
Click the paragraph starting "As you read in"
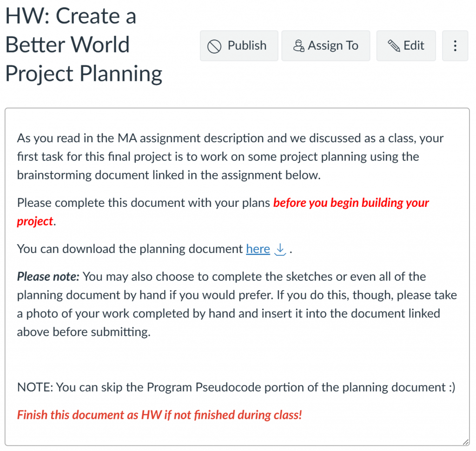[230, 157]
